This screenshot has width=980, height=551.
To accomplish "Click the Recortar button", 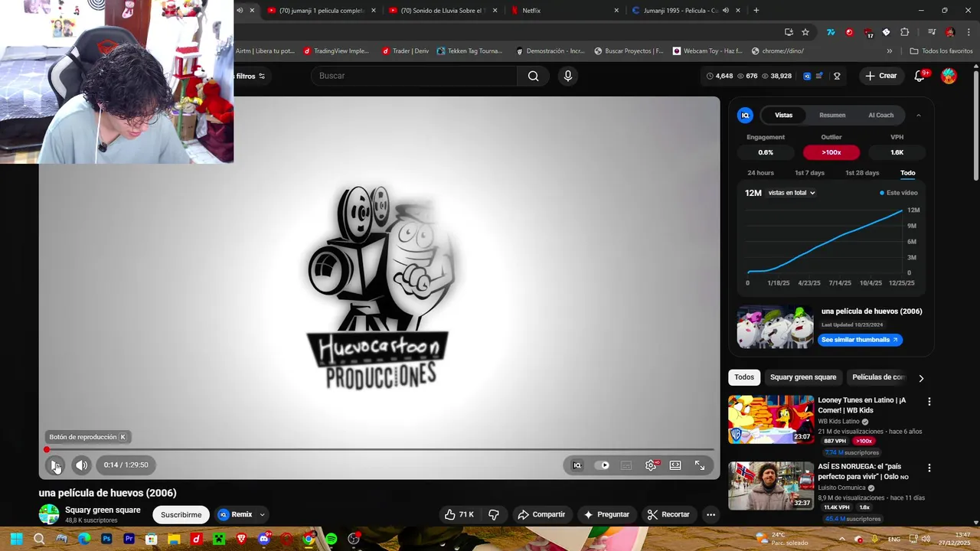I will [668, 515].
